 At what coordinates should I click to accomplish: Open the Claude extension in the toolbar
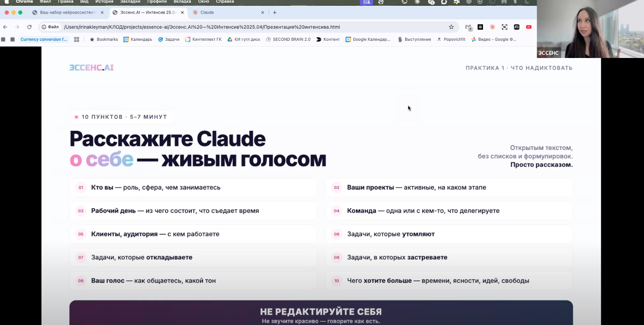pos(493,27)
